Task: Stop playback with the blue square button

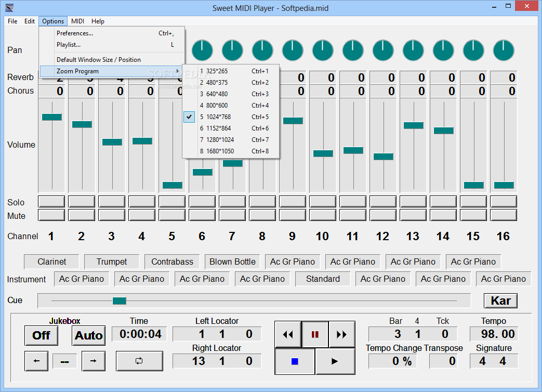Action: click(x=295, y=361)
